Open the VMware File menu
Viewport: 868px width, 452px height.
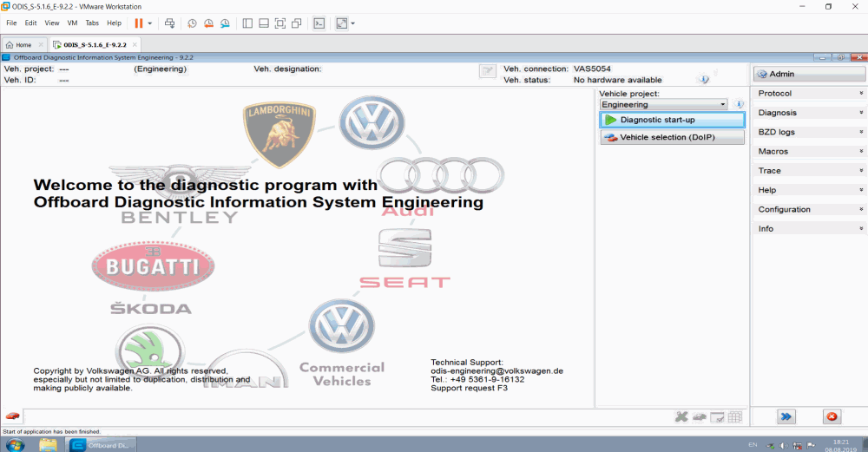(11, 23)
